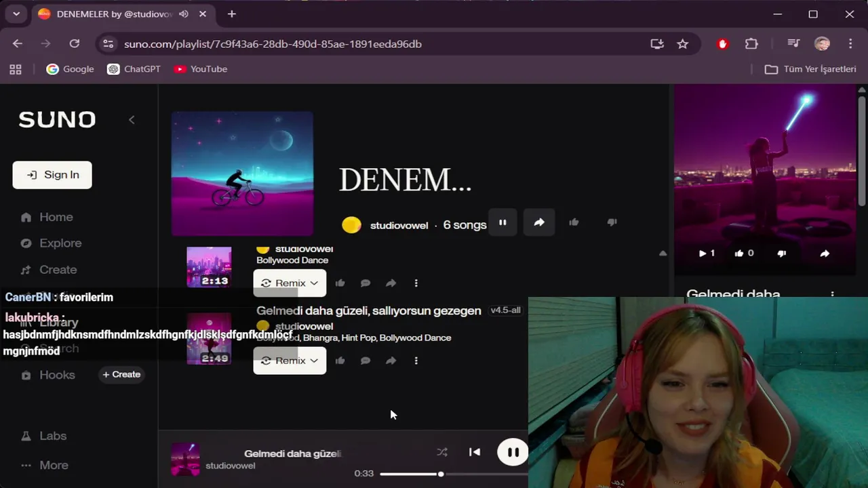Play the song thumbnail showing 2:13
This screenshot has height=488, width=868.
point(209,267)
